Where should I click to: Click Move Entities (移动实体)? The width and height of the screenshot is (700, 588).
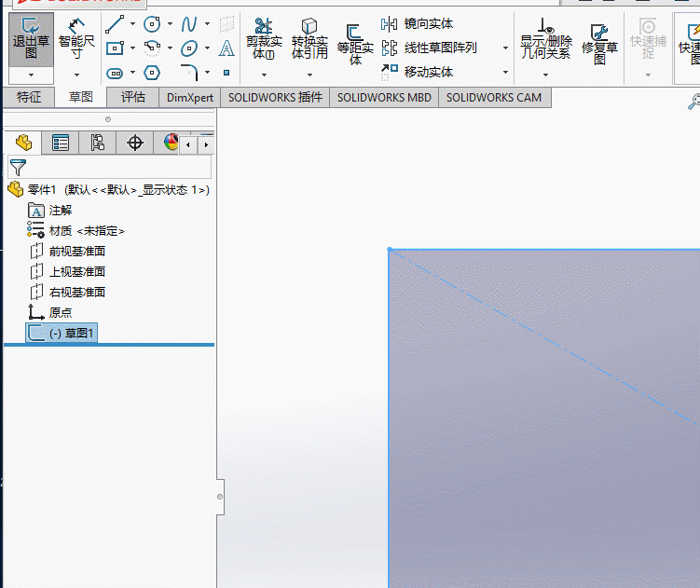coord(417,72)
